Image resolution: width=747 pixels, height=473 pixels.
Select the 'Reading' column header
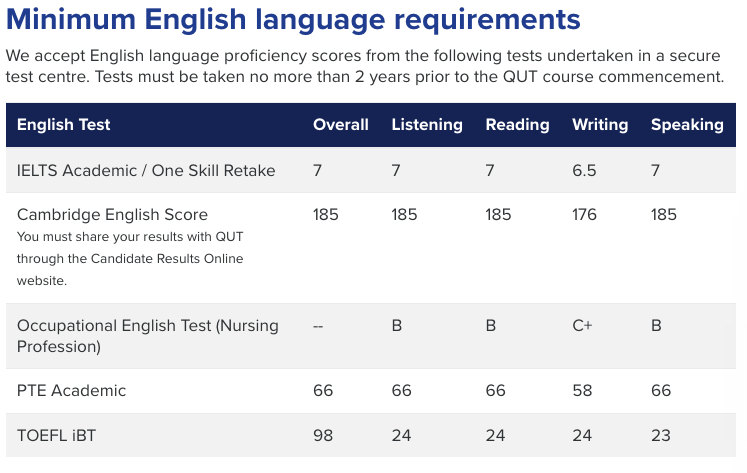pyautogui.click(x=517, y=125)
